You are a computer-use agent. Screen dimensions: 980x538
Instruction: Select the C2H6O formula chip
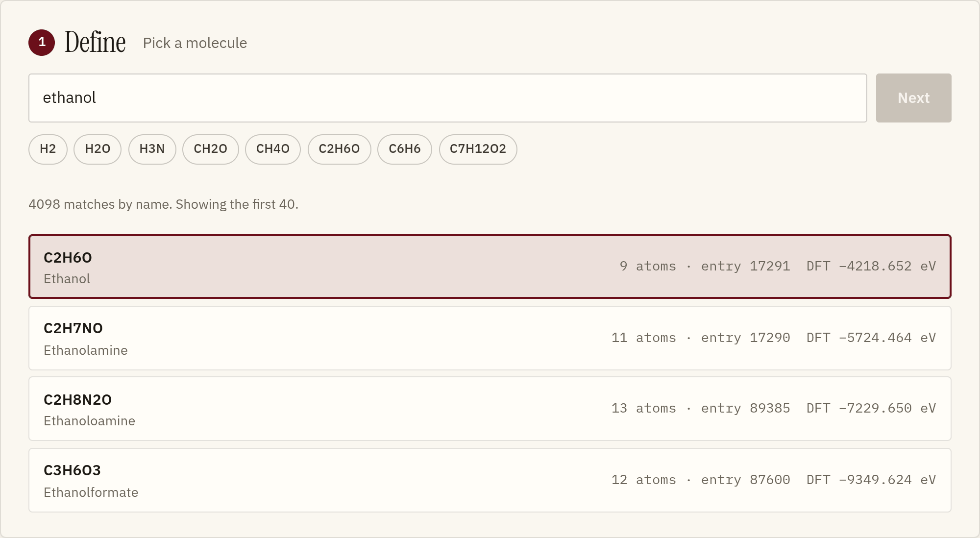[x=339, y=149]
